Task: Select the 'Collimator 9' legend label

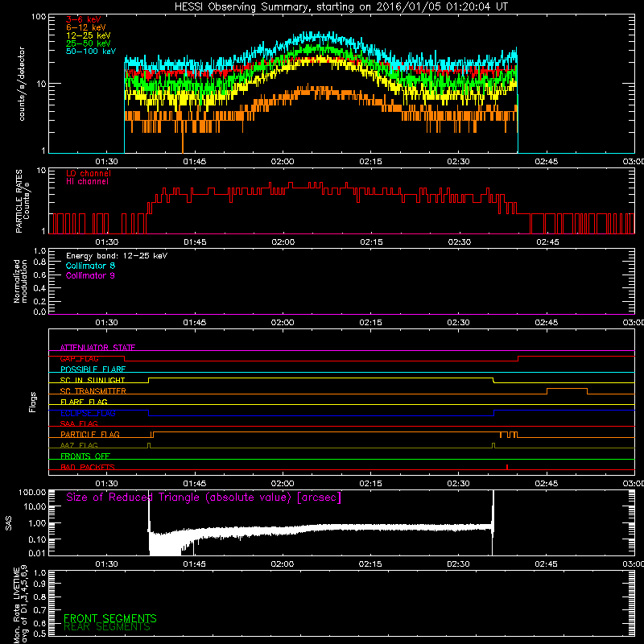Action: [x=90, y=275]
